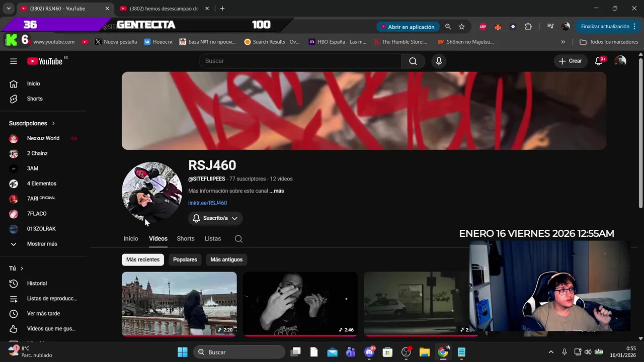This screenshot has height=362, width=644.
Task: Open the 2:20 plaza video thumbnail
Action: 179,304
